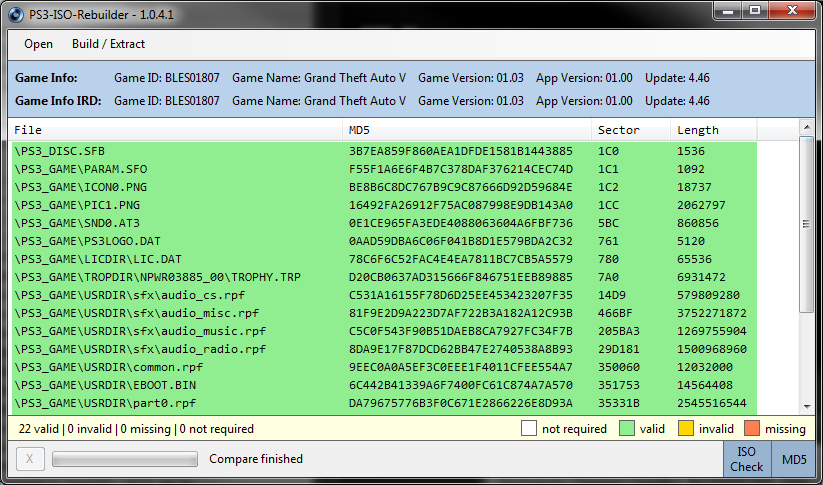Viewport: 823px width, 485px height.
Task: Click the orange 'missing' legend swatch
Action: [x=754, y=429]
